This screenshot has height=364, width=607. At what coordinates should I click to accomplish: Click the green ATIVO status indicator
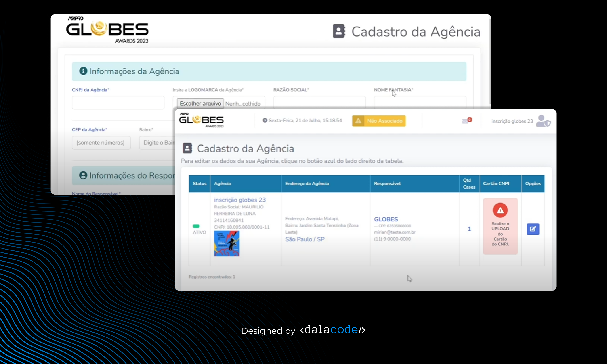[x=196, y=226]
